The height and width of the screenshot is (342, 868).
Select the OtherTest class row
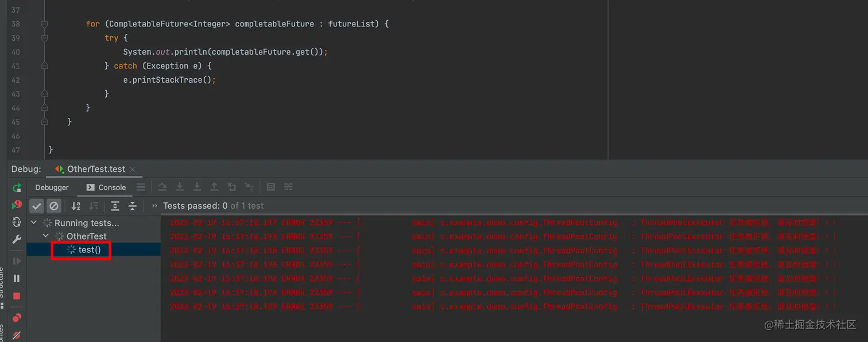tap(94, 236)
